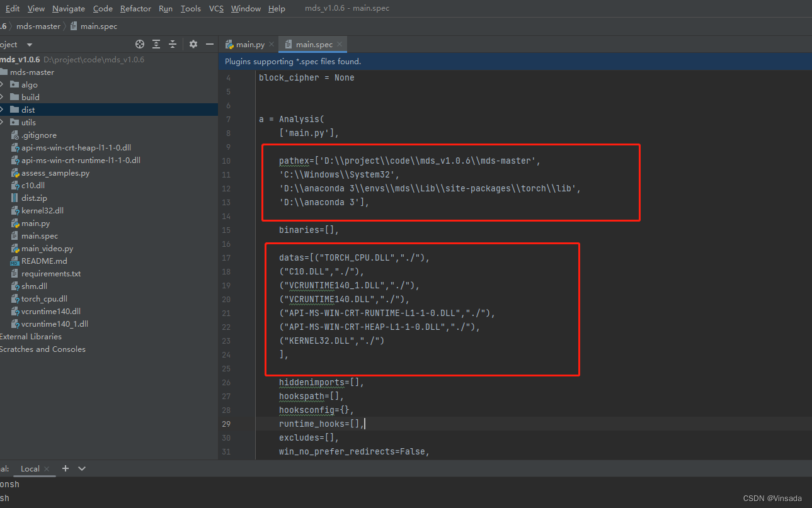The width and height of the screenshot is (812, 508).
Task: Close the Local terminal tab
Action: pos(47,469)
